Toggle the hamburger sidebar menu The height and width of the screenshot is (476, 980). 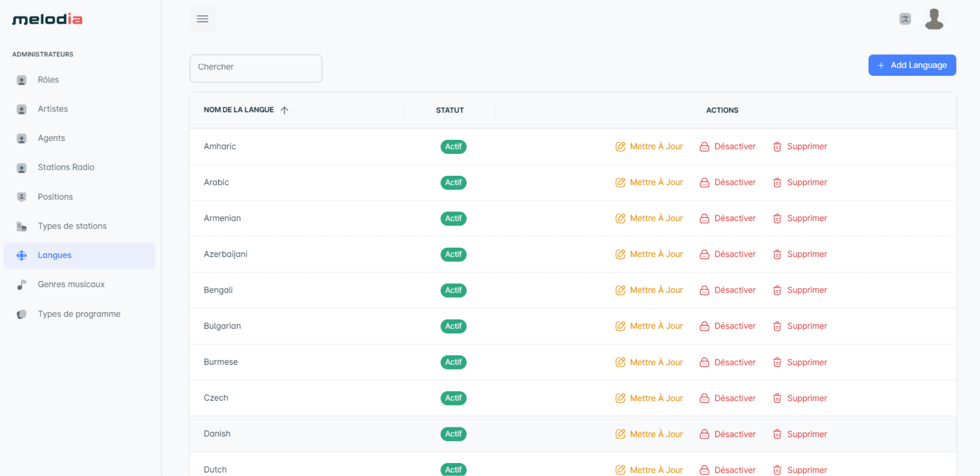pyautogui.click(x=202, y=19)
